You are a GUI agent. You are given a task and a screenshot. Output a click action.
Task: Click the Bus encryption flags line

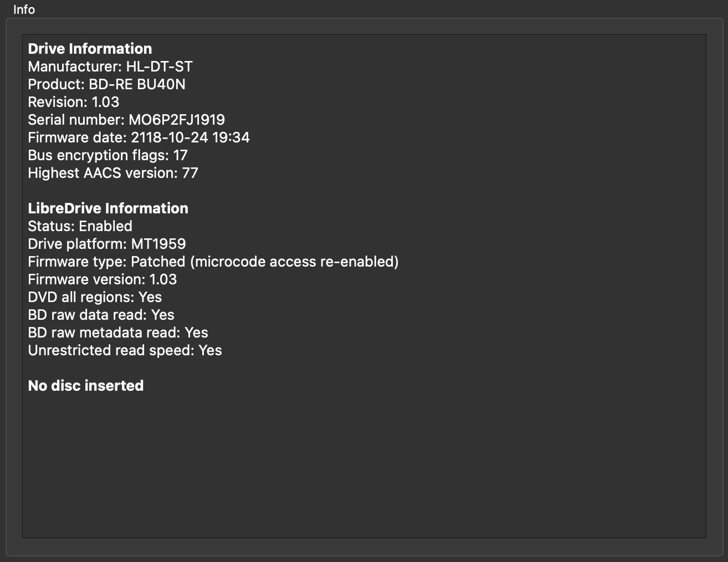point(107,155)
